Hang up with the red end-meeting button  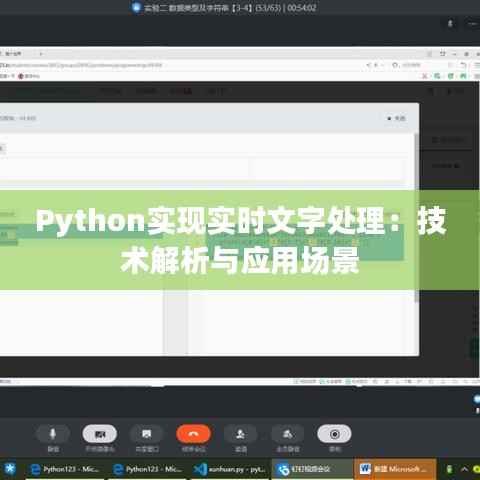pyautogui.click(x=194, y=434)
